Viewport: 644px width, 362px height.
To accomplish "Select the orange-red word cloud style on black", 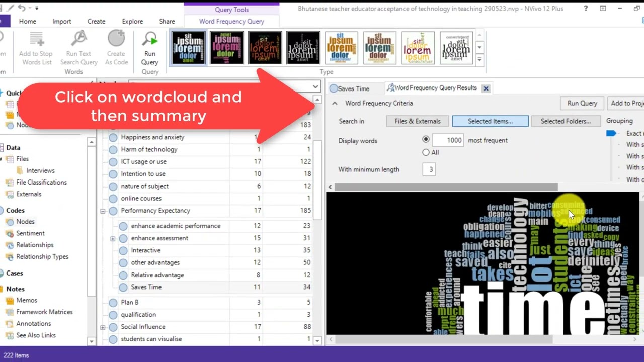I will pos(265,48).
